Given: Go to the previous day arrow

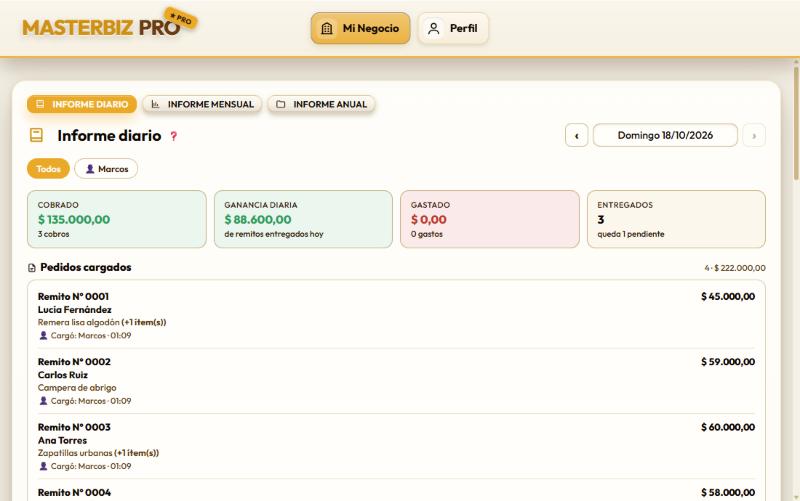Looking at the screenshot, I should (x=577, y=136).
